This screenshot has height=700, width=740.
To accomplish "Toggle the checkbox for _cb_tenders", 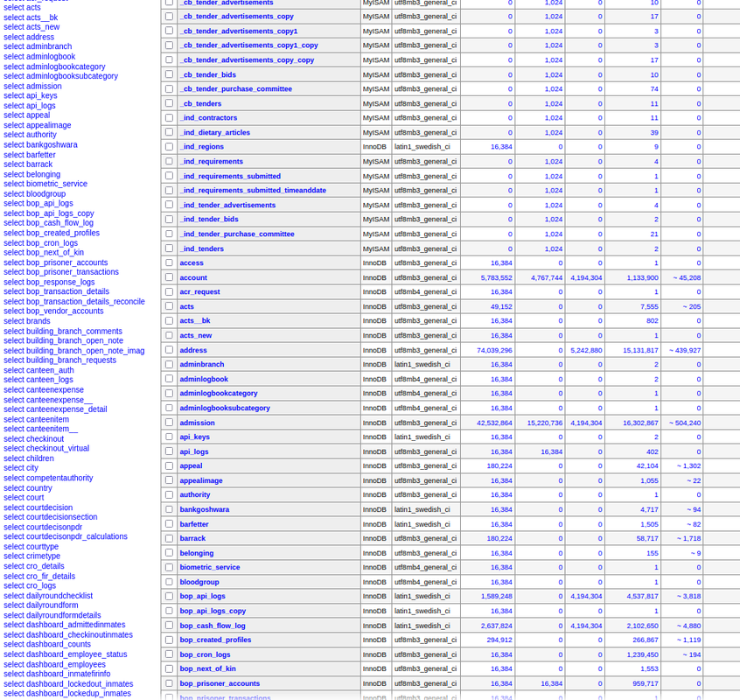I will click(169, 103).
